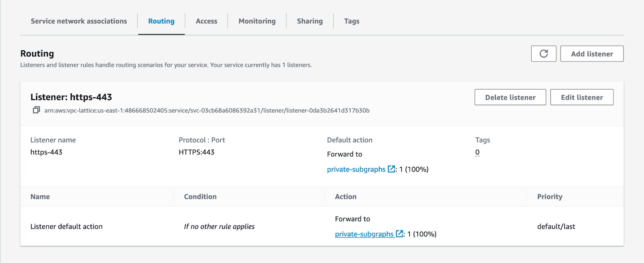Click the 'If no other rule applies' condition
This screenshot has width=644, height=263.
tap(219, 226)
